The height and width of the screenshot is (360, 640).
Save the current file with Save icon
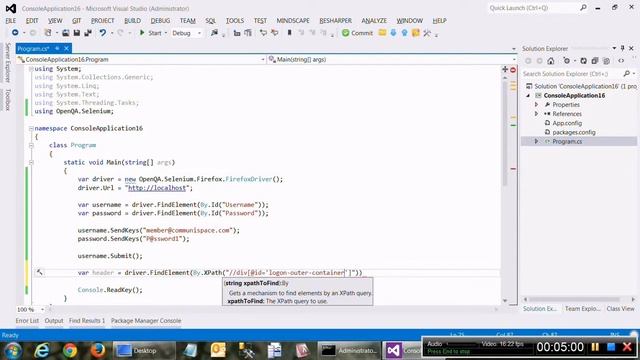tap(76, 33)
